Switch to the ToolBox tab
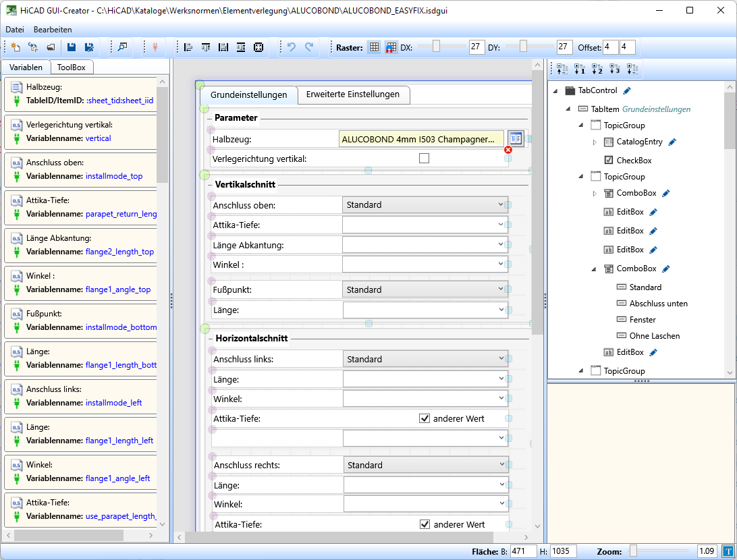Viewport: 737px width, 560px height. 71,67
